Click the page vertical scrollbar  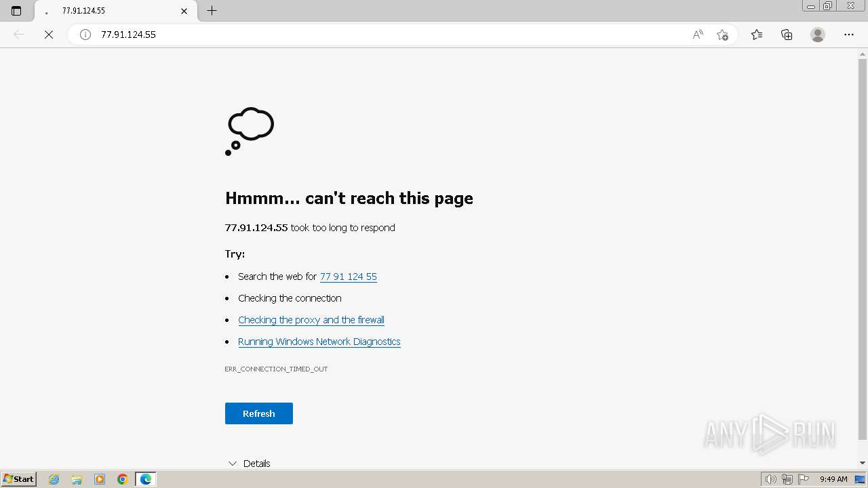(863, 250)
